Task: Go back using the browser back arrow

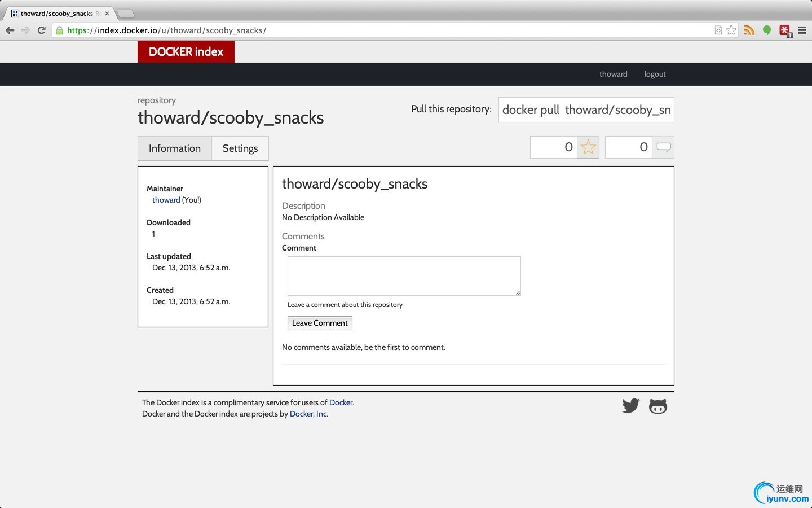Action: 10,30
